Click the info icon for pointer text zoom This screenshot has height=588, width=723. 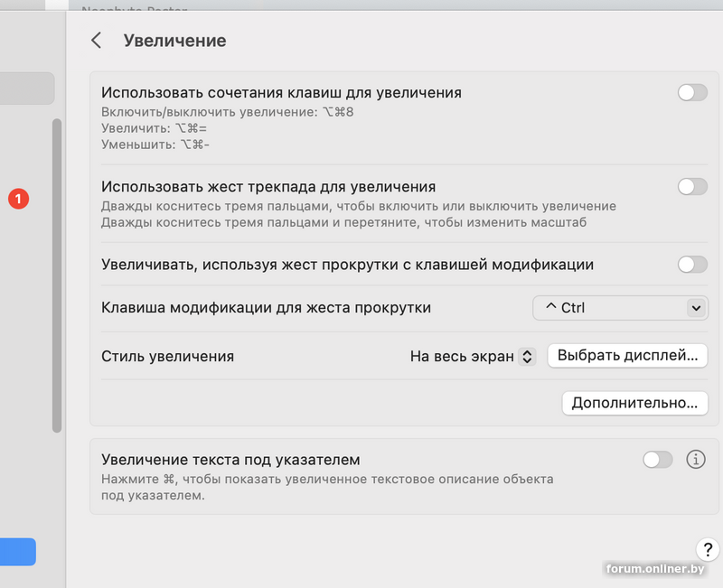tap(695, 460)
